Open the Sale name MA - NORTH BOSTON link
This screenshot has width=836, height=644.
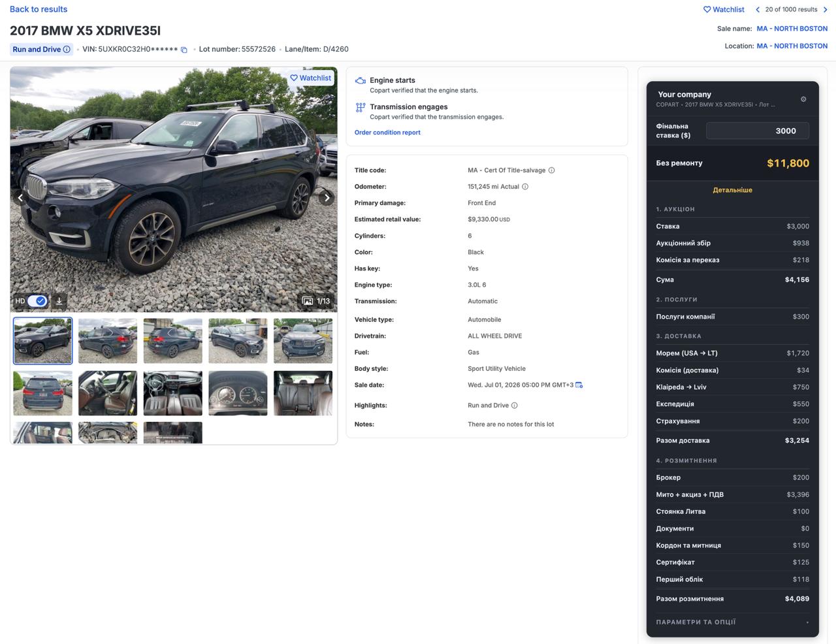coord(792,29)
